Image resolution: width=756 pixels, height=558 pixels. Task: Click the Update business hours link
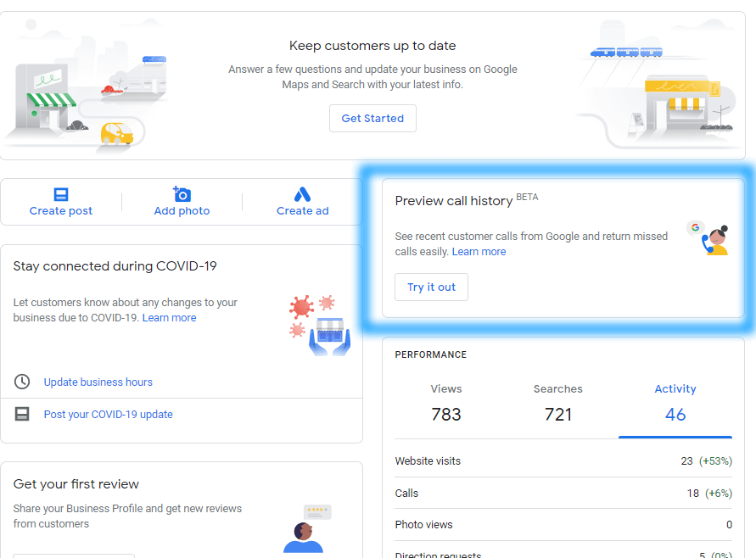(x=98, y=382)
